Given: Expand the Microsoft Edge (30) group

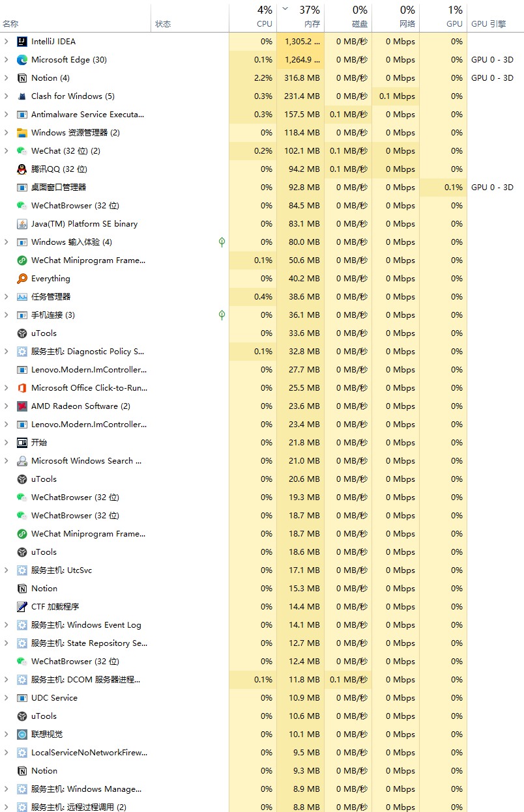Looking at the screenshot, I should click(7, 59).
